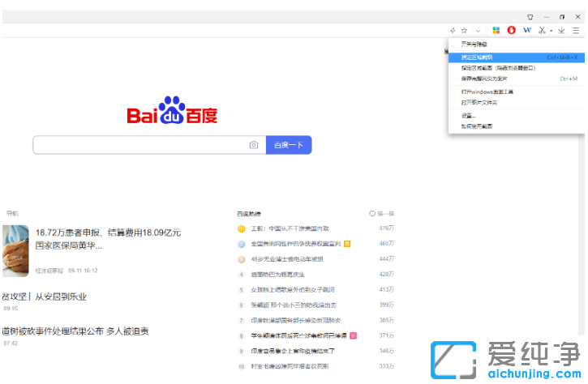
Task: Click the blue 百度一下 search button
Action: click(x=289, y=145)
